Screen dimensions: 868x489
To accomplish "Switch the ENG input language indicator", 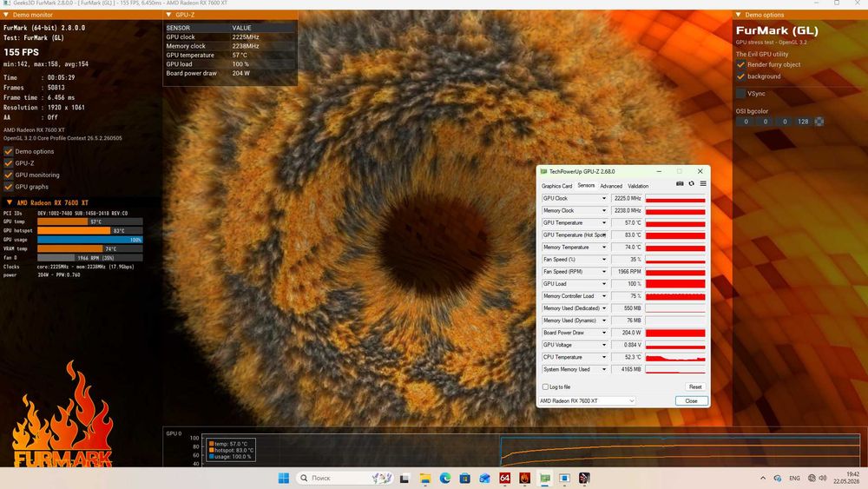I will tap(795, 478).
